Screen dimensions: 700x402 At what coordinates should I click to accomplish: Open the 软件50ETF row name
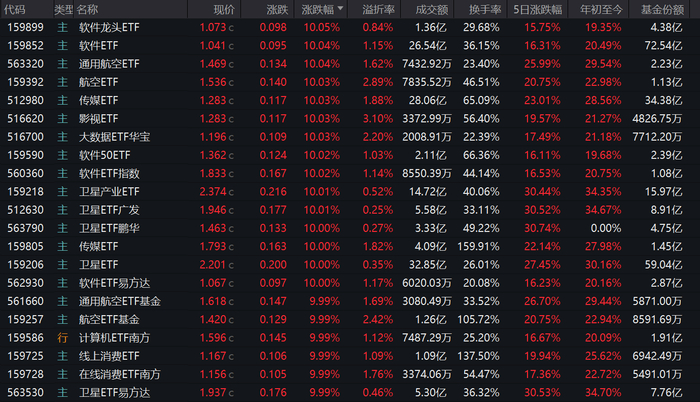tap(104, 155)
